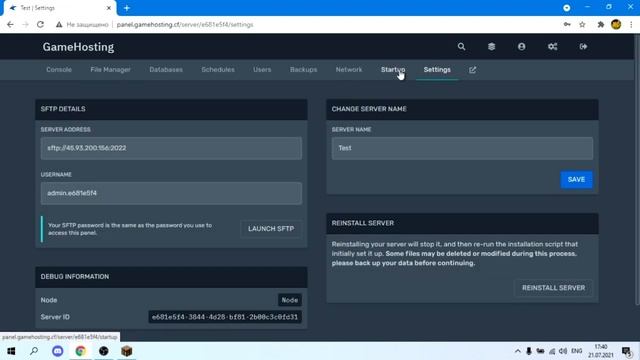The image size is (640, 360).
Task: Close the Test | Settings tab
Action: pos(109,8)
